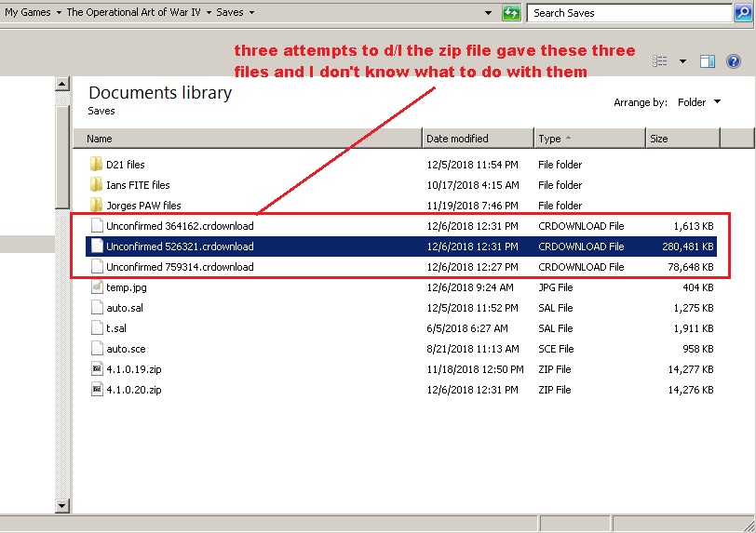Select Unconfirmed 759314.crdownload file name

coord(180,266)
